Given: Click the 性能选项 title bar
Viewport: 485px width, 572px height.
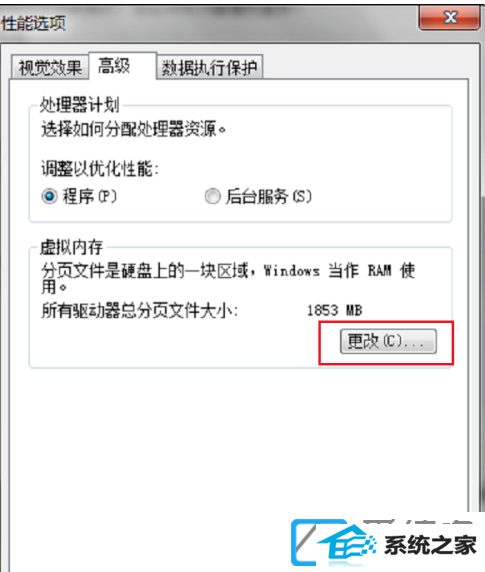Looking at the screenshot, I should (208, 23).
